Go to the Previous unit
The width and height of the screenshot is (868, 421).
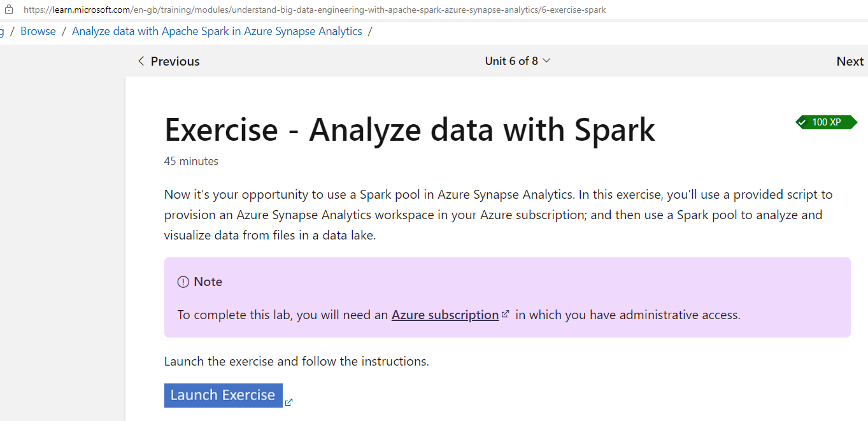[169, 61]
